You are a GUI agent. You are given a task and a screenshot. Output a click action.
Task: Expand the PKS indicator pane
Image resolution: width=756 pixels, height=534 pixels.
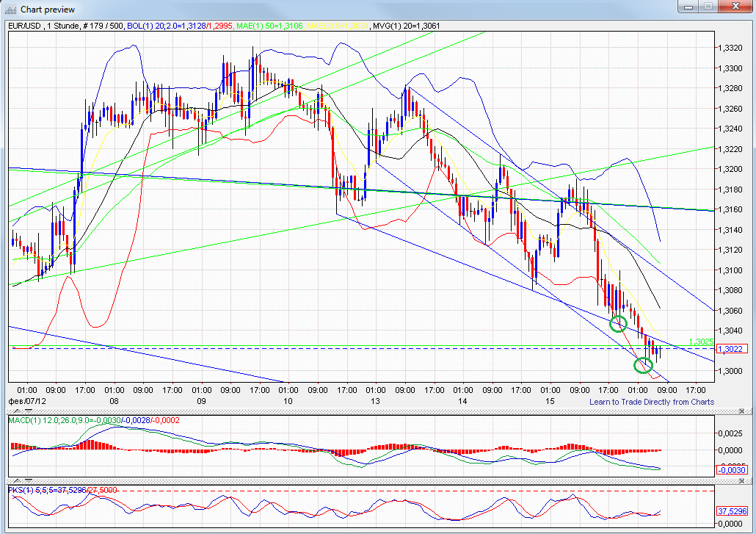pos(17,480)
